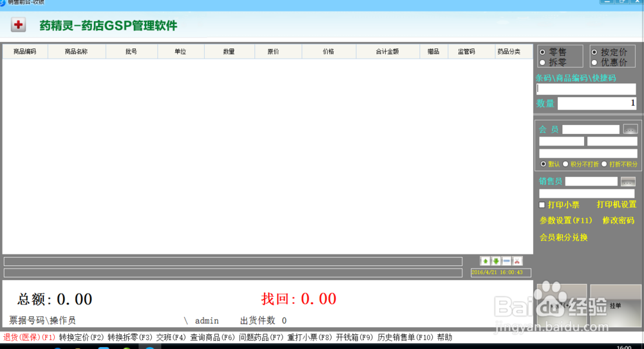Click the 会员 member number field
Screen dimensions: 644x349
pos(591,129)
